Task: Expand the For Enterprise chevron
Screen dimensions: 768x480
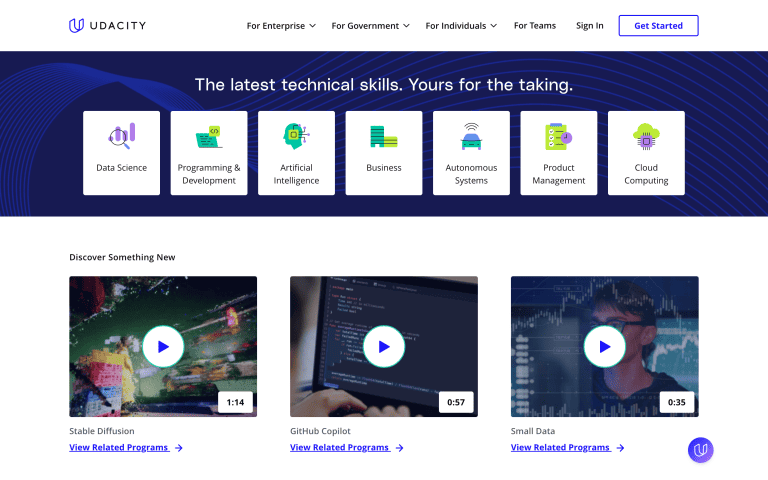Action: [x=312, y=25]
